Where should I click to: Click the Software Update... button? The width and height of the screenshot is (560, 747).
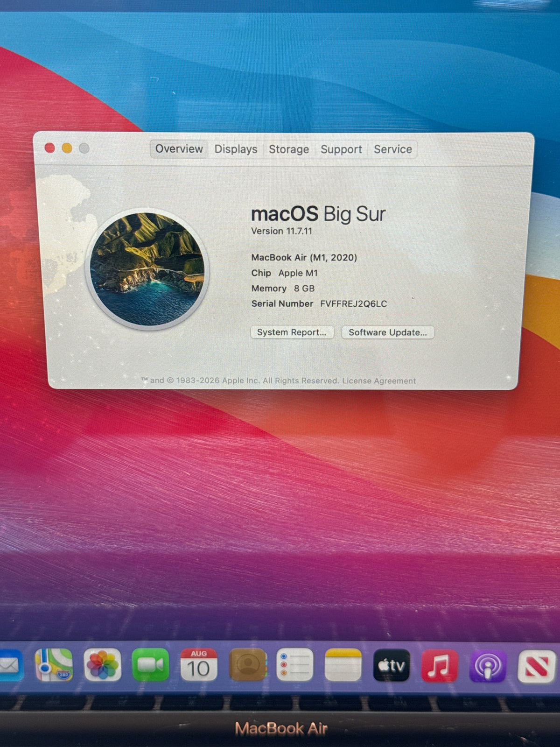pos(388,332)
